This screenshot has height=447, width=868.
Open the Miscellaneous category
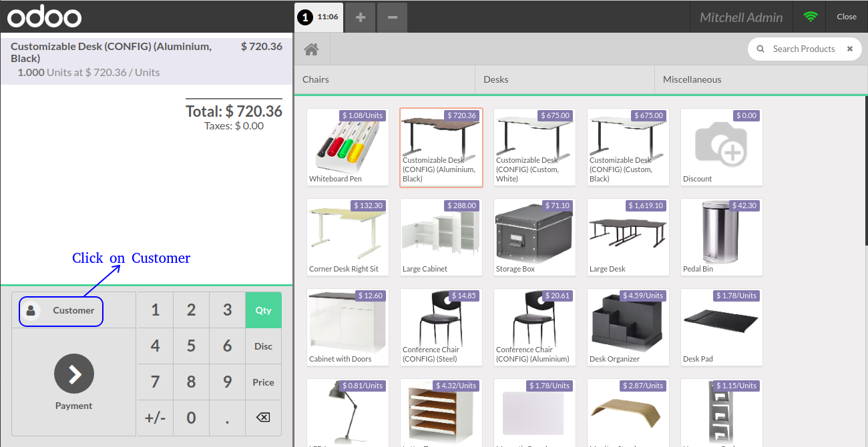761,79
